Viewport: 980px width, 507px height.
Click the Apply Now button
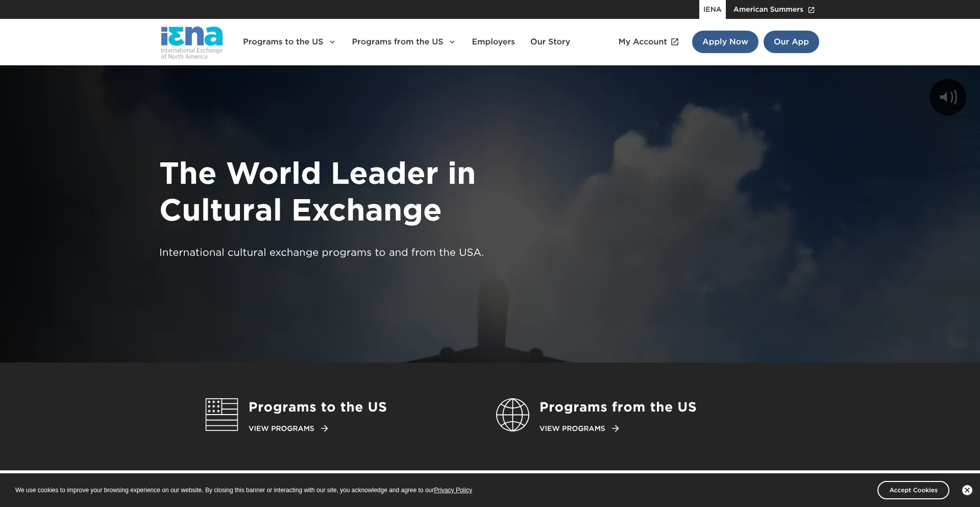[x=725, y=41]
